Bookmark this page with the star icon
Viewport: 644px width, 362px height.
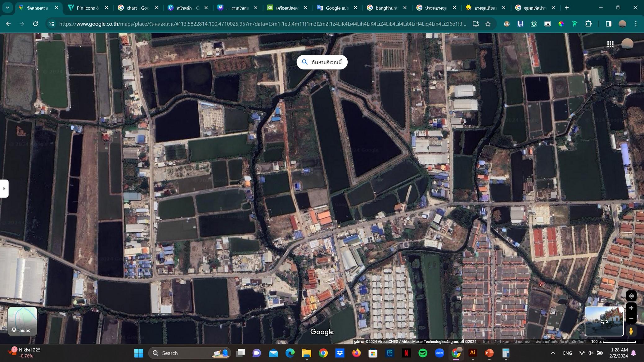click(x=488, y=24)
